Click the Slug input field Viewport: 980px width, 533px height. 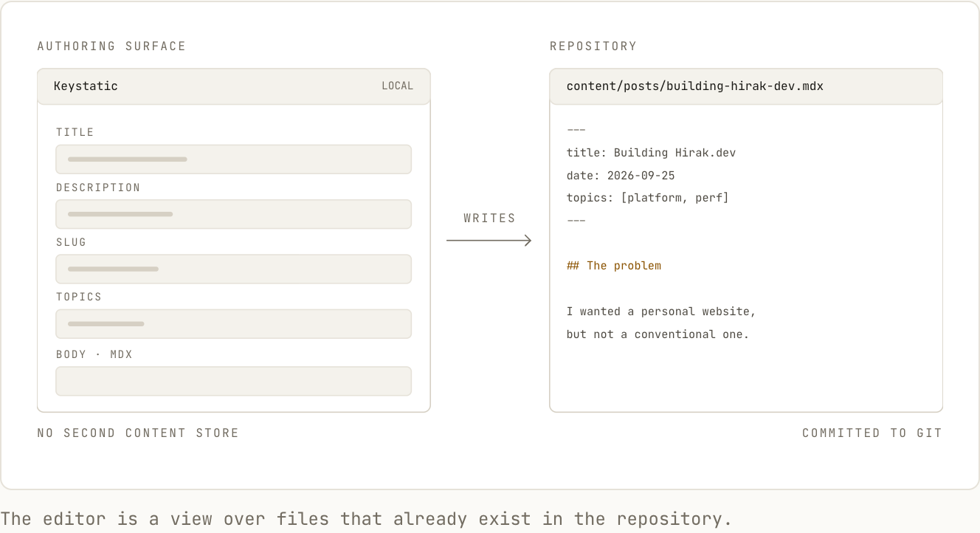coord(233,269)
